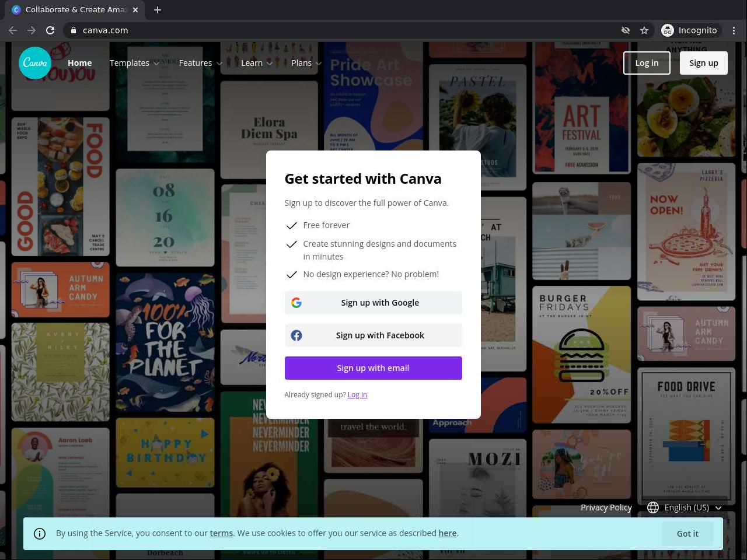Viewport: 747px width, 560px height.
Task: Open a new browser tab
Action: click(158, 10)
